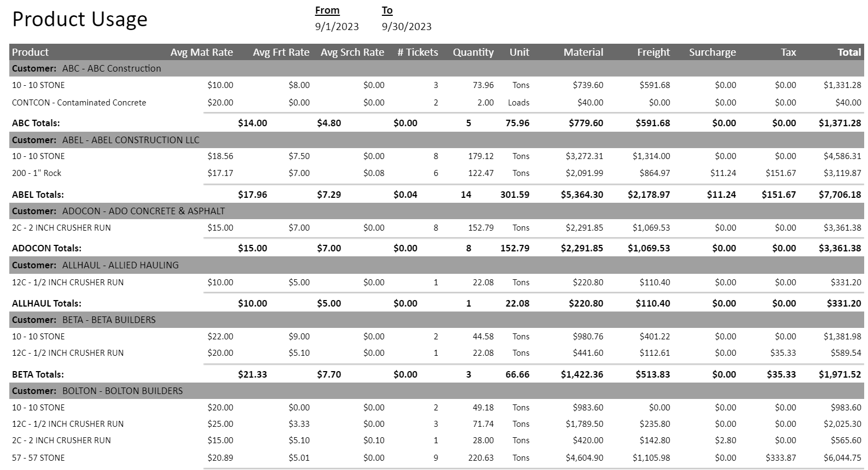
Task: Click the 200 - 1" Rock product row
Action: click(x=37, y=173)
